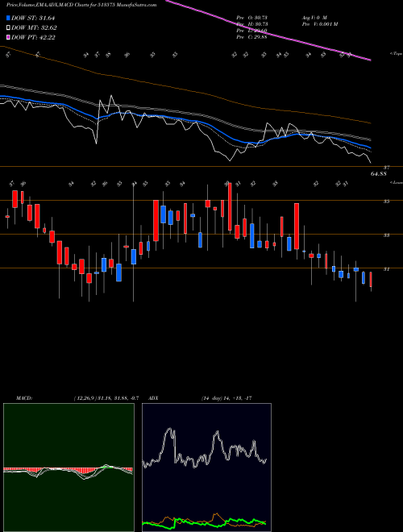Click the chart title mentioning MunafaSutra.com
Viewport: 403px width, 532px height.
coord(81,6)
